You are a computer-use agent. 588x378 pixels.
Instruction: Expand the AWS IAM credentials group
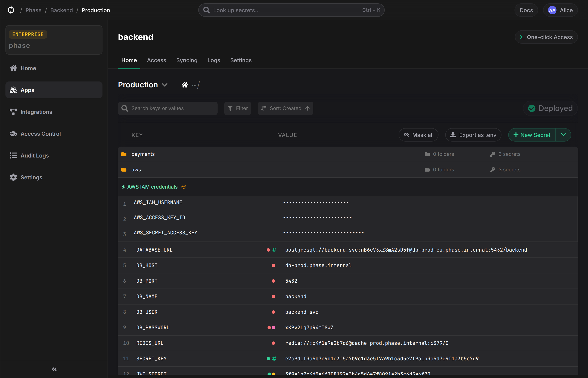click(152, 187)
